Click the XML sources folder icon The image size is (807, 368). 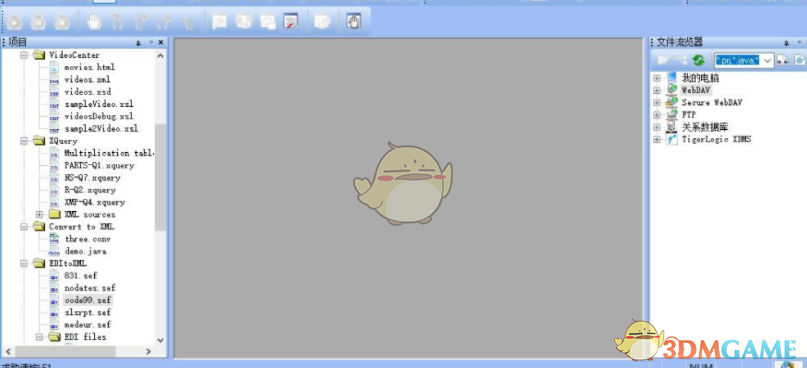(55, 214)
